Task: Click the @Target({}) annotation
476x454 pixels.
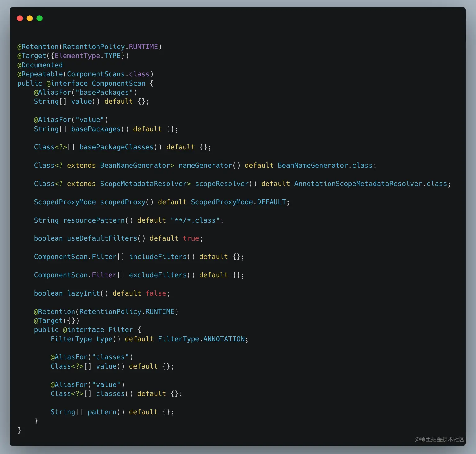Action: point(56,320)
